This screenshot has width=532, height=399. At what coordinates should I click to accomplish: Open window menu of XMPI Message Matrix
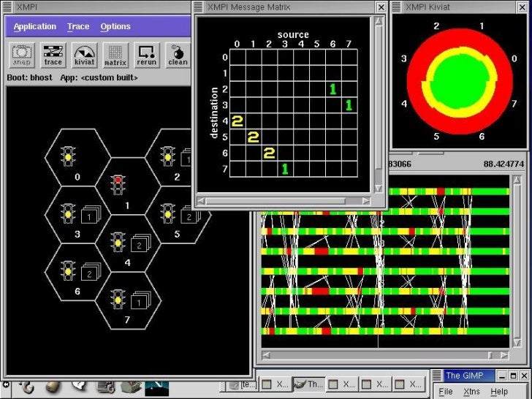pyautogui.click(x=198, y=7)
